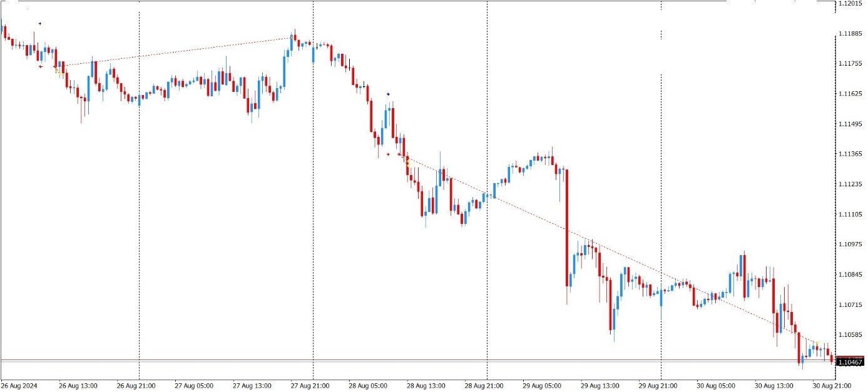Click the 29 Aug 05:00 time label
Viewport: 868px width, 392px height.
(x=542, y=386)
